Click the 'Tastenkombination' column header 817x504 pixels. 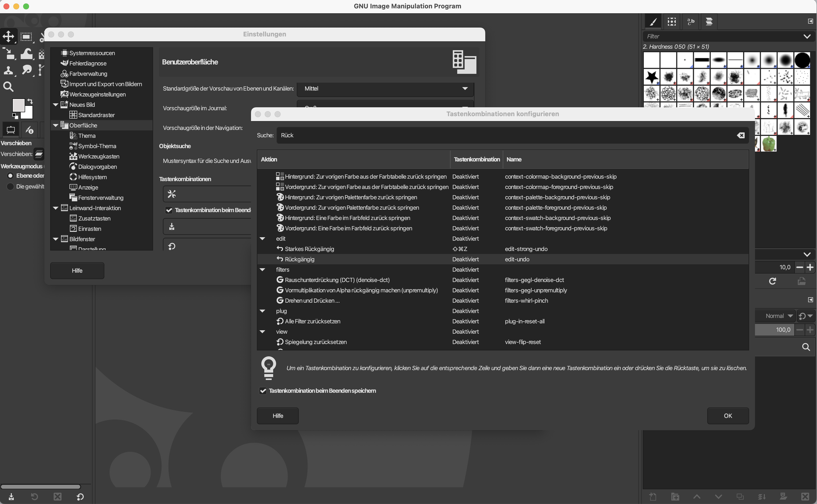tap(476, 159)
